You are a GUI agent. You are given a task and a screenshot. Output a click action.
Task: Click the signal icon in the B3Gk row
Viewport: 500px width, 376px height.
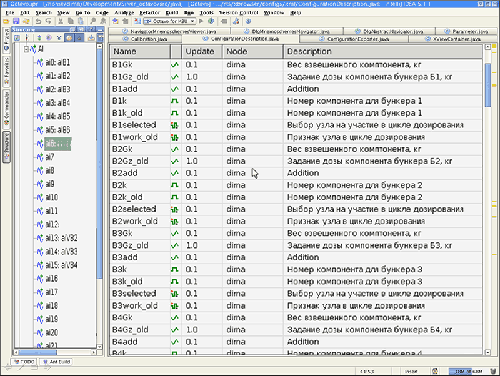click(175, 233)
